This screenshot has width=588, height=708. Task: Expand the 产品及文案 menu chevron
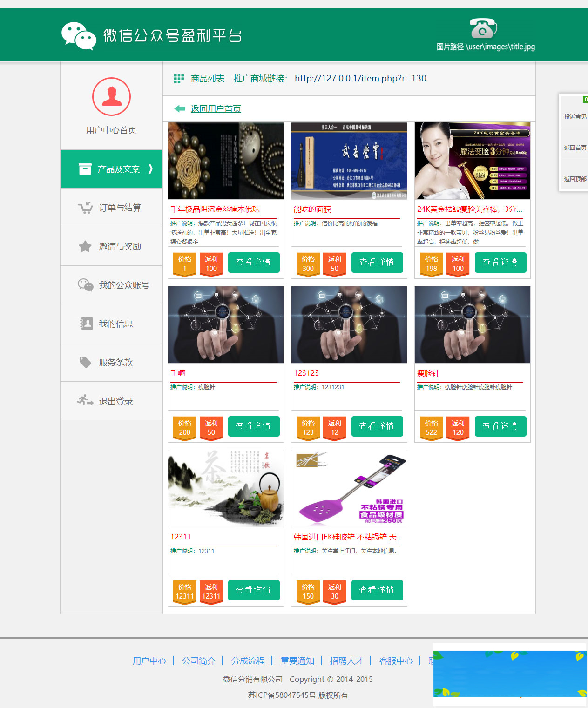150,169
